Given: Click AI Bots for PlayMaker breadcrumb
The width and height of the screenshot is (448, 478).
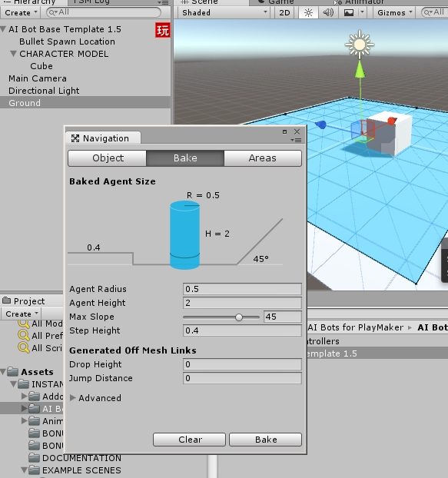Looking at the screenshot, I should click(x=355, y=327).
